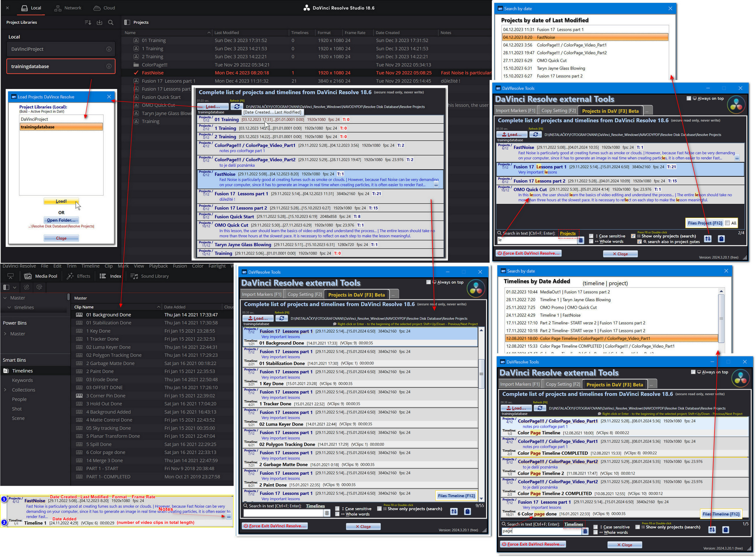The height and width of the screenshot is (557, 756).
Task: Uncheck Show only projects in 'le' search window
Action: (x=633, y=236)
